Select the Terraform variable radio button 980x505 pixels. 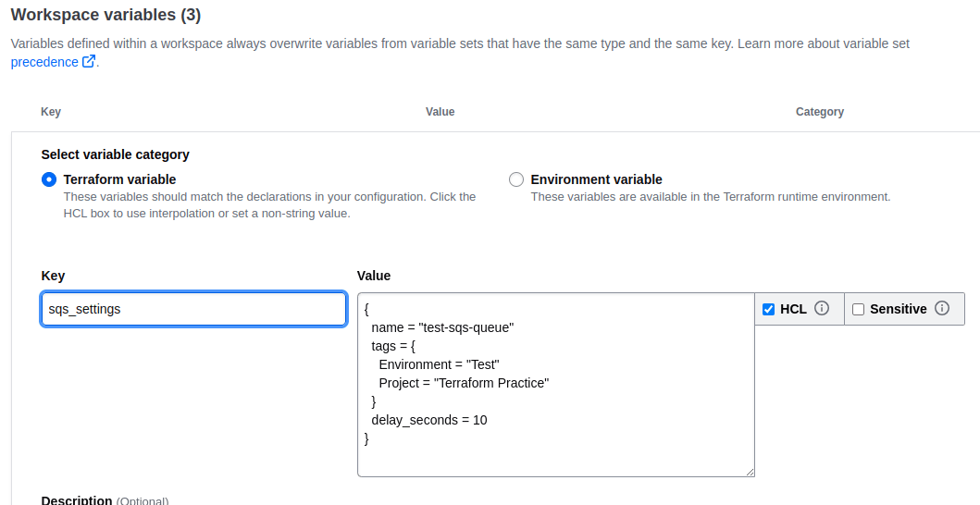click(x=49, y=179)
